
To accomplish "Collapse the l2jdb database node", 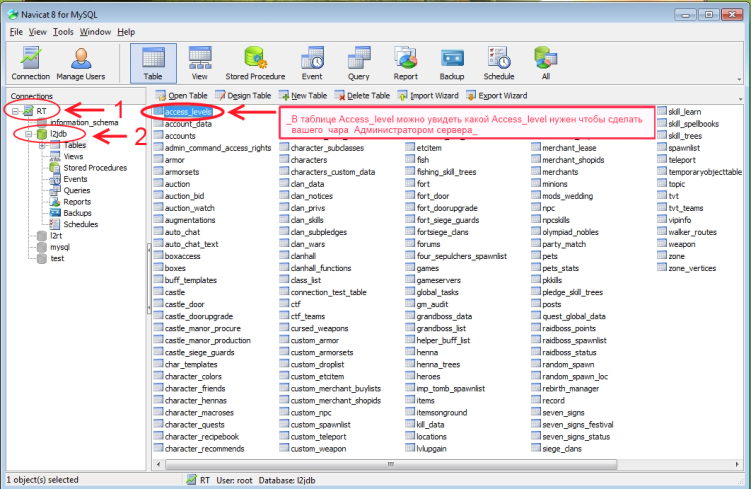I will [29, 134].
